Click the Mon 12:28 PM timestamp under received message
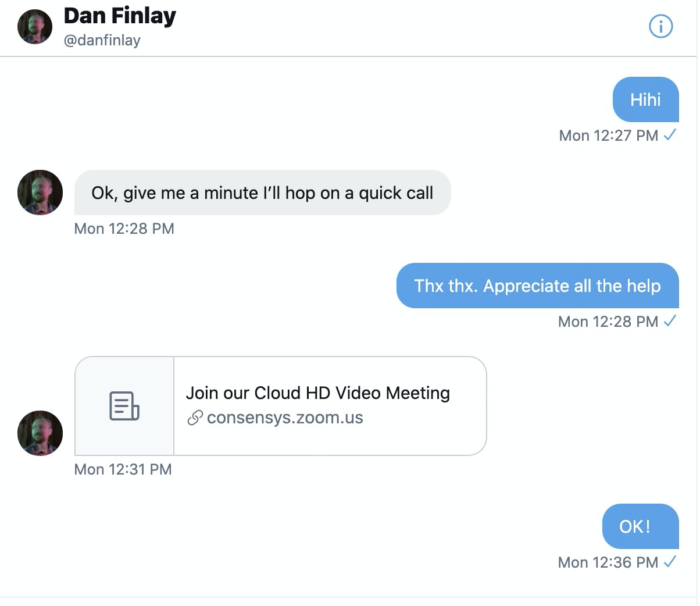Image resolution: width=700 pixels, height=606 pixels. [x=124, y=229]
